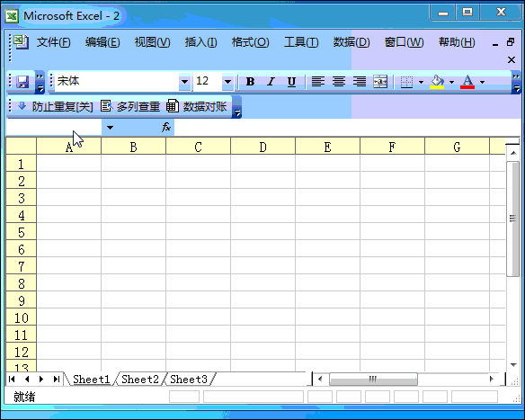Viewport: 525px width, 420px height.
Task: Click the vertical scrollbar up arrow
Action: tap(513, 153)
